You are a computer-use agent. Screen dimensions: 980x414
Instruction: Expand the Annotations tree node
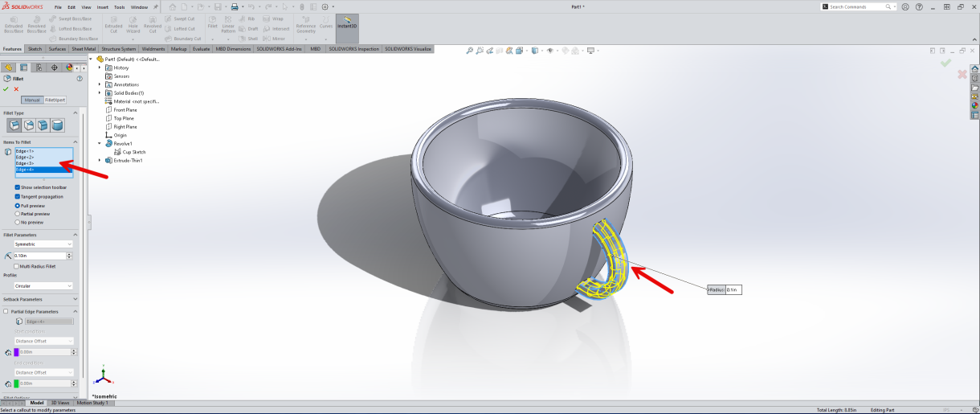click(100, 84)
